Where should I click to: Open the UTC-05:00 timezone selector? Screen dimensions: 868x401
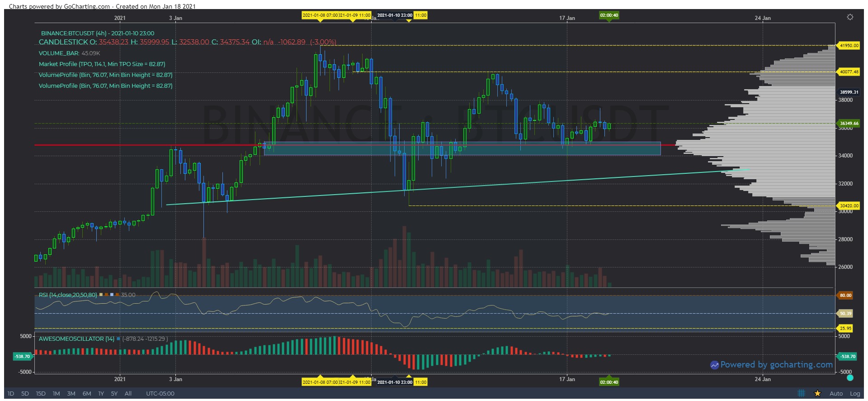coord(160,393)
